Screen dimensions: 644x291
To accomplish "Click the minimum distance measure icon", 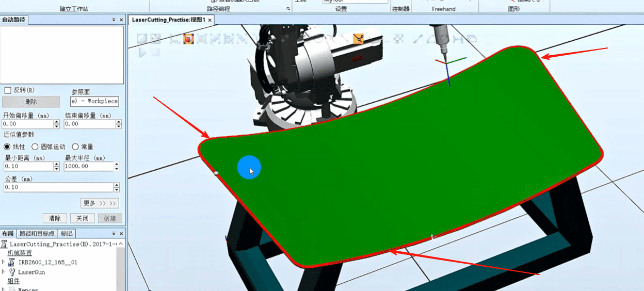I will tap(458, 39).
